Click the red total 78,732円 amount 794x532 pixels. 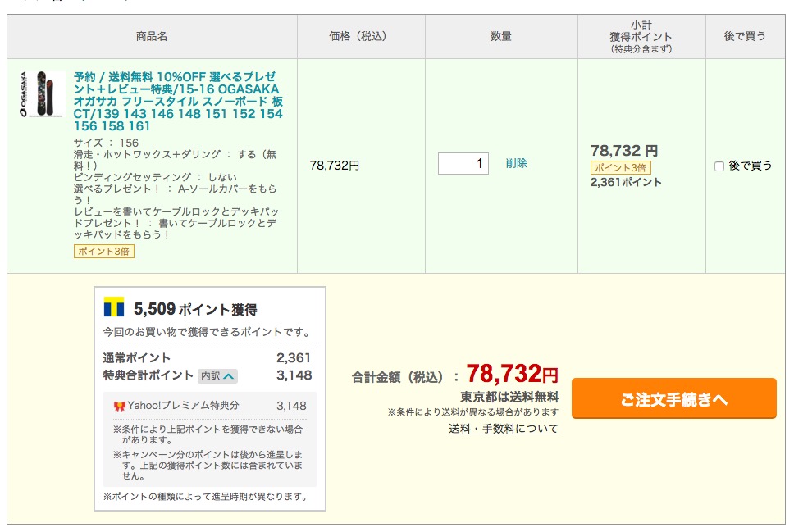coord(512,374)
